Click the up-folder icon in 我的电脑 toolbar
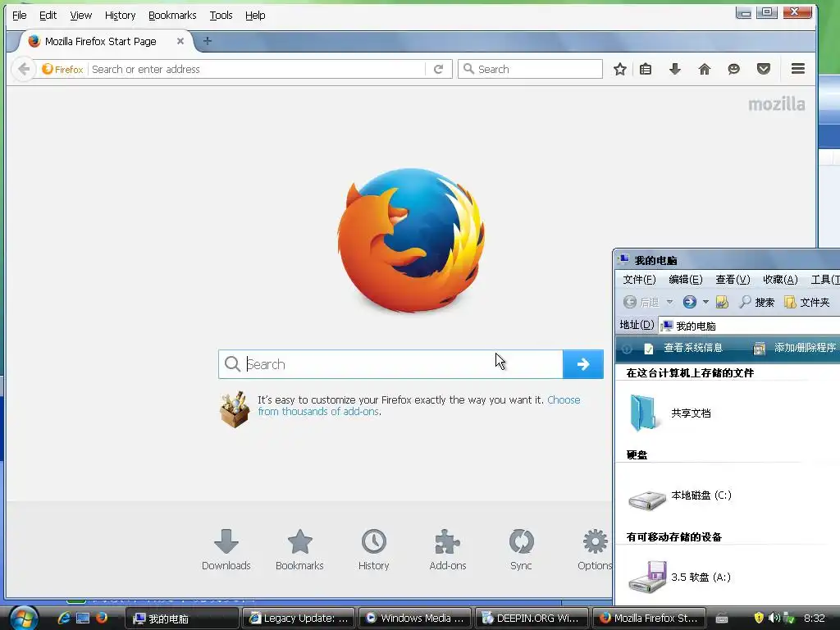 tap(722, 302)
